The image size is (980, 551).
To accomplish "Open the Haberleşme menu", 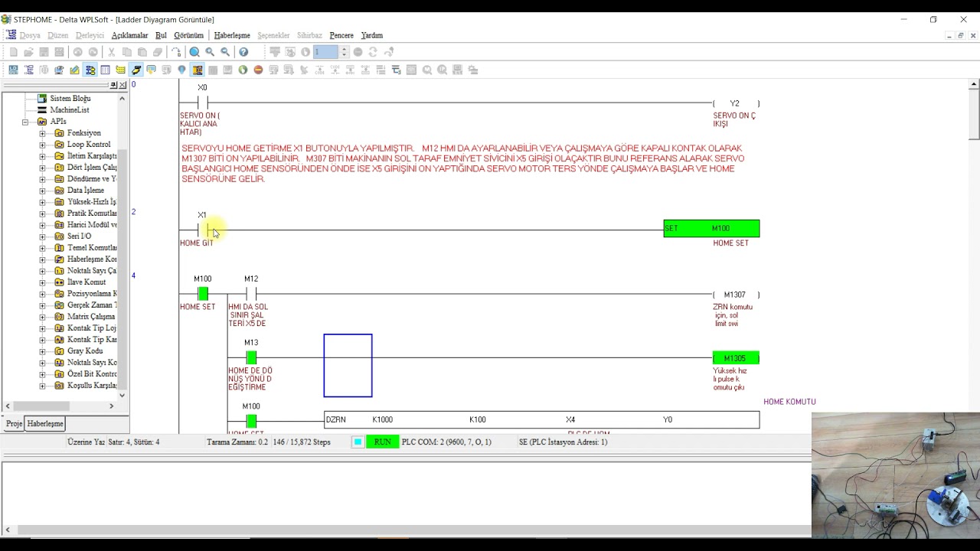I will [232, 35].
